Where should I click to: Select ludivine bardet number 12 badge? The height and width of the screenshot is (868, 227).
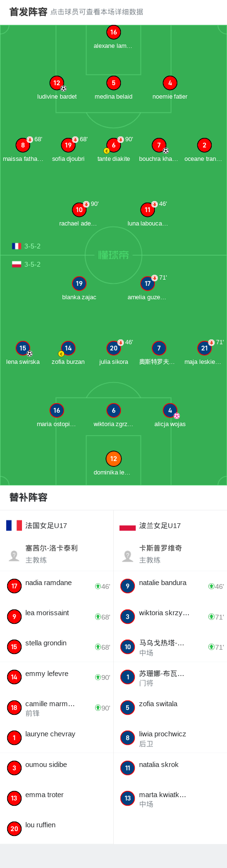click(x=57, y=83)
